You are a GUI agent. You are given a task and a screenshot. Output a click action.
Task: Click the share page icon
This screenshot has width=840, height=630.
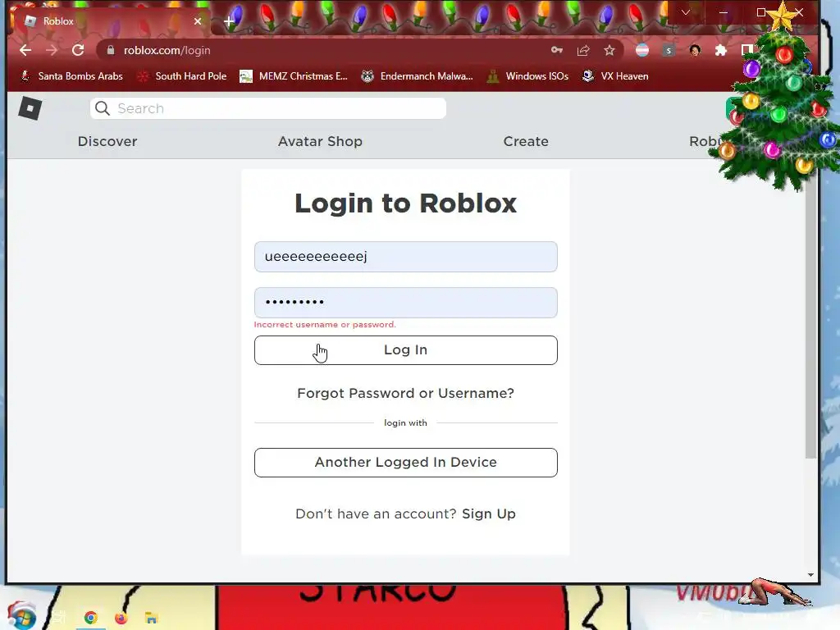coord(583,50)
